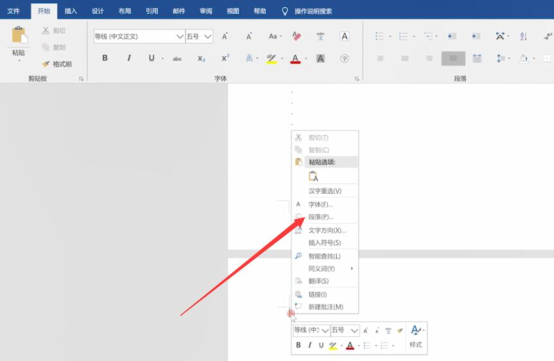This screenshot has height=361, width=554.
Task: Click distributed alignment icon in ribbon
Action: pyautogui.click(x=477, y=58)
